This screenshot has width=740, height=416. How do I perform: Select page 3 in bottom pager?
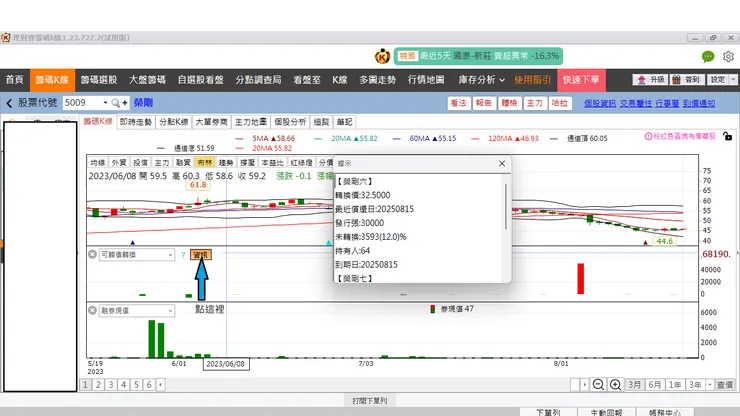pos(111,384)
